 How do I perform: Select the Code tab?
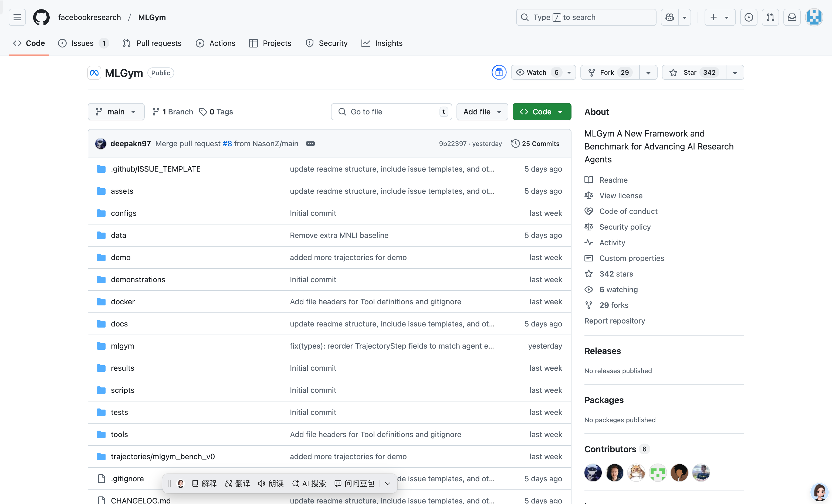coord(29,43)
